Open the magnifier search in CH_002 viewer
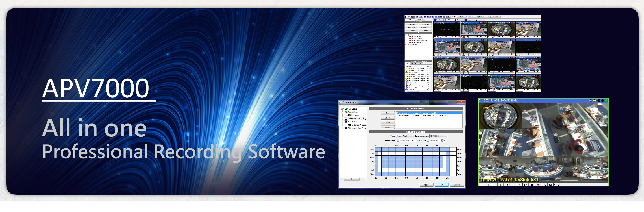 (x=544, y=185)
